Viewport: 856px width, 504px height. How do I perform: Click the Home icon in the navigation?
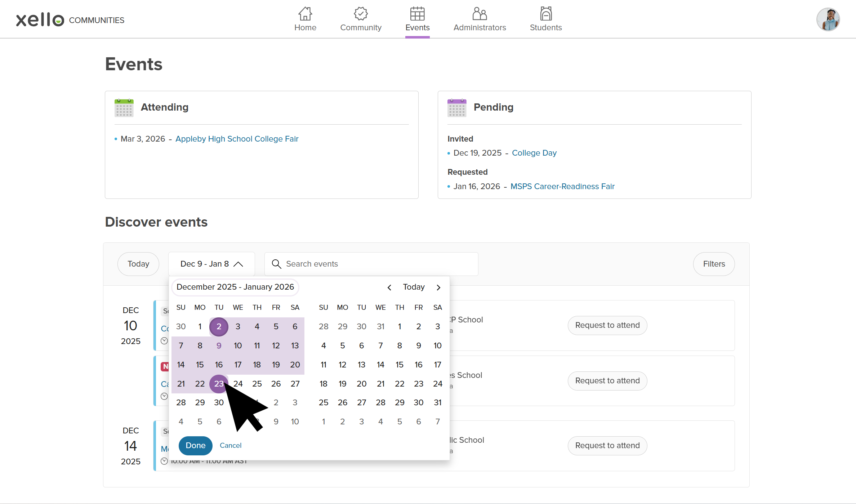305,14
